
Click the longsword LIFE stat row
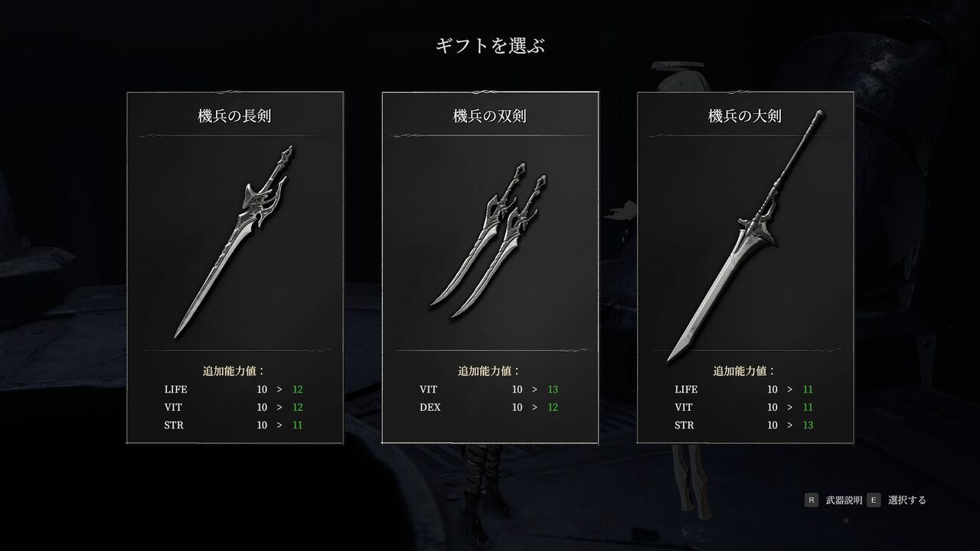click(234, 389)
